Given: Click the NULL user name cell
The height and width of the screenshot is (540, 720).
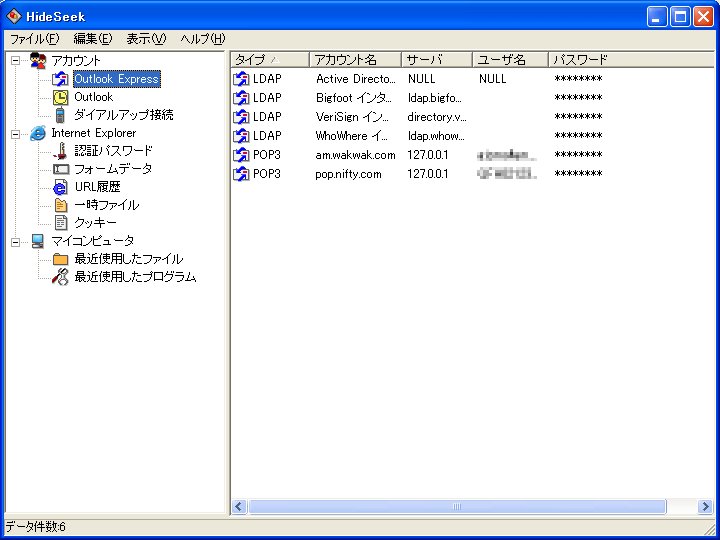Looking at the screenshot, I should [x=493, y=79].
